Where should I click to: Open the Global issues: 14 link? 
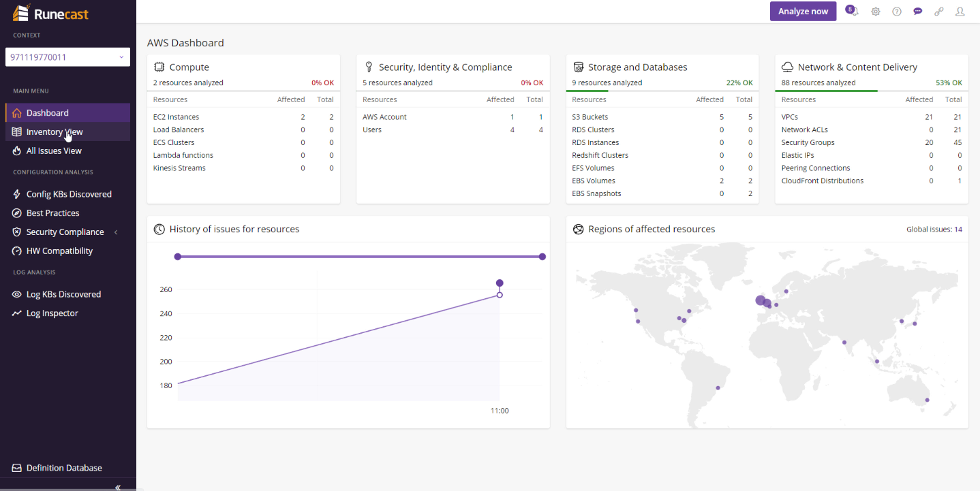[x=934, y=229]
